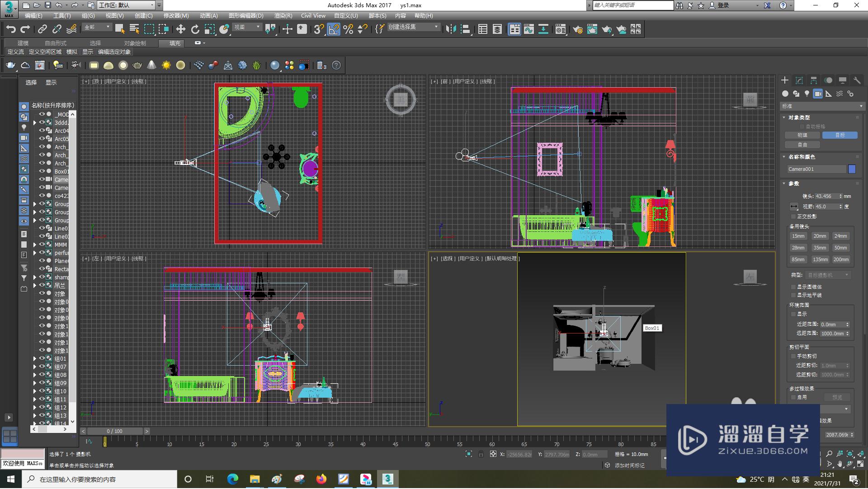Click the 自由 camera type button

pos(802,145)
